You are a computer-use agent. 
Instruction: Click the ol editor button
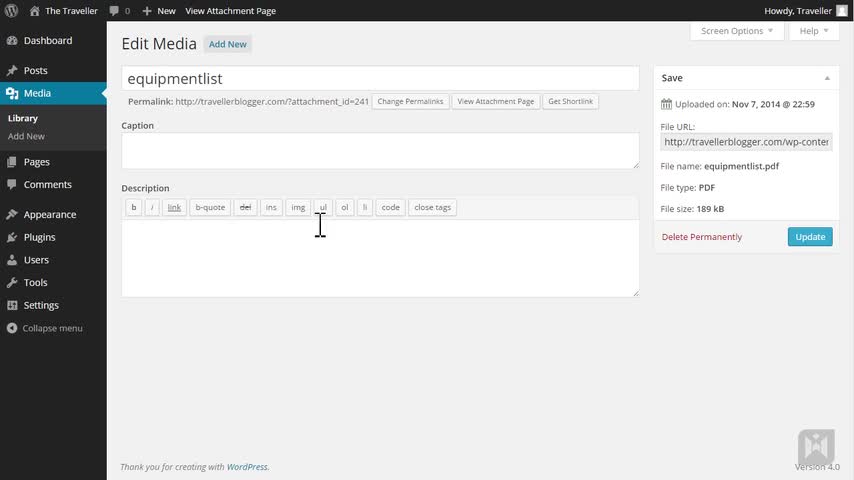[x=345, y=207]
